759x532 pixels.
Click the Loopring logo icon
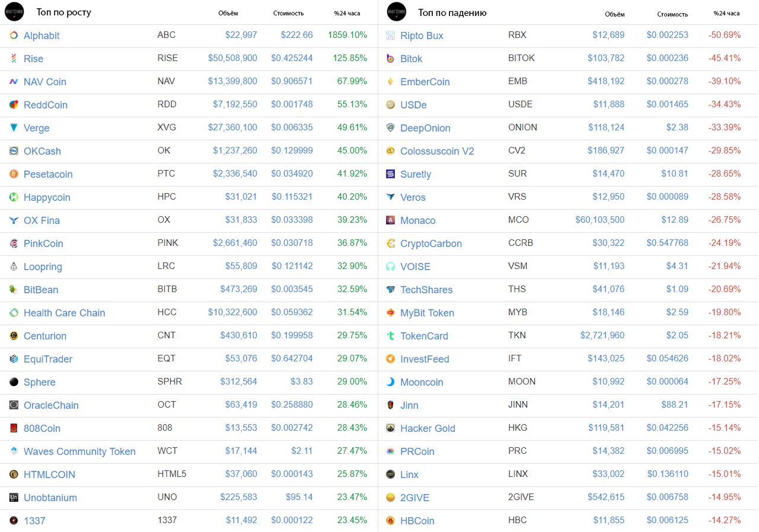click(14, 267)
